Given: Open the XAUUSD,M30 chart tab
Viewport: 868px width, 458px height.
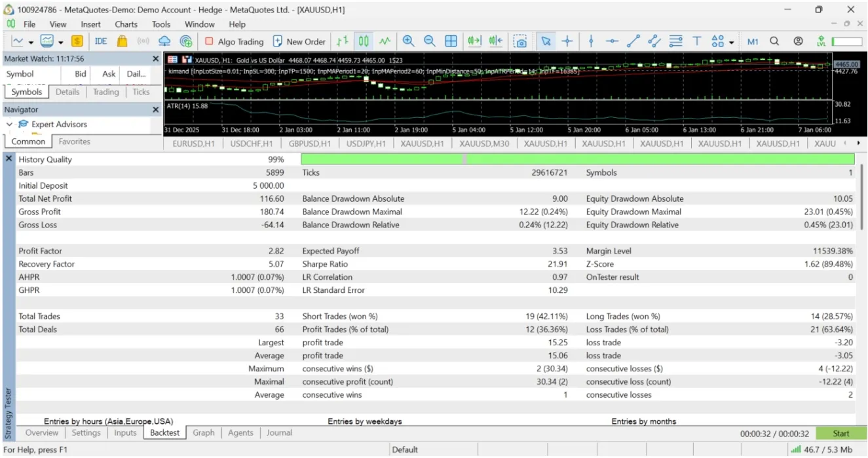Looking at the screenshot, I should click(x=485, y=143).
